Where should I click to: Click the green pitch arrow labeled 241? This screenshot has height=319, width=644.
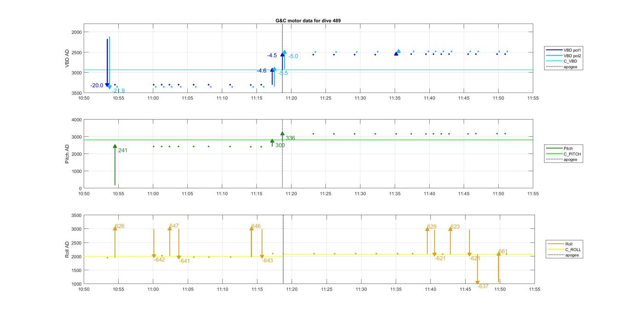[115, 165]
